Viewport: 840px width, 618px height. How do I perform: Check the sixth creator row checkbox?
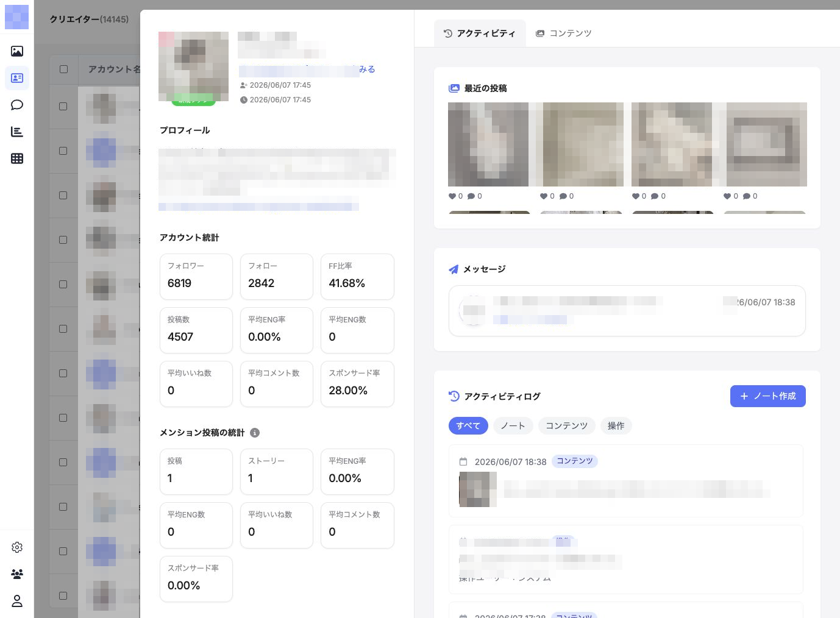tap(63, 329)
